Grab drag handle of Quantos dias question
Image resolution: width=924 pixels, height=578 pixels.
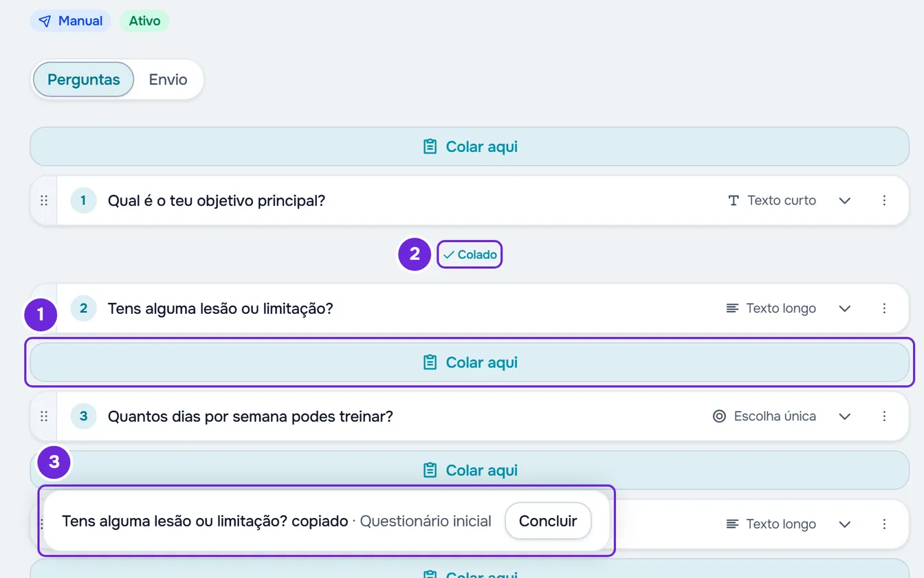(44, 416)
